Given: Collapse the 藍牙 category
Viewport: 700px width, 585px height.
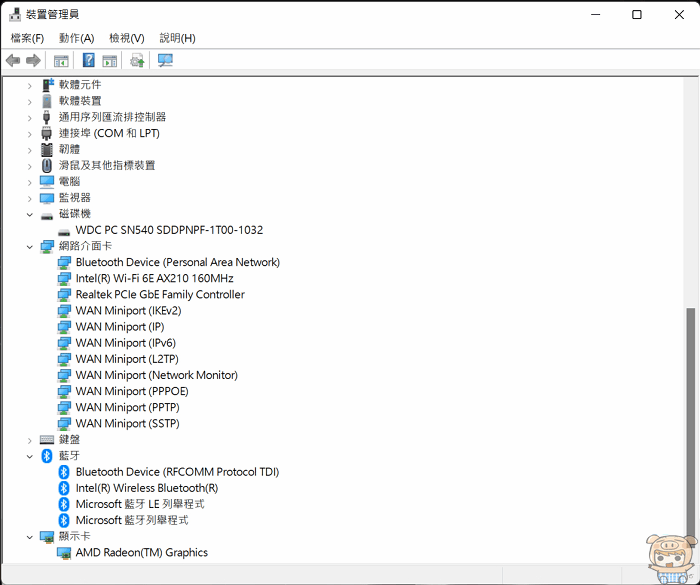Looking at the screenshot, I should tap(29, 456).
